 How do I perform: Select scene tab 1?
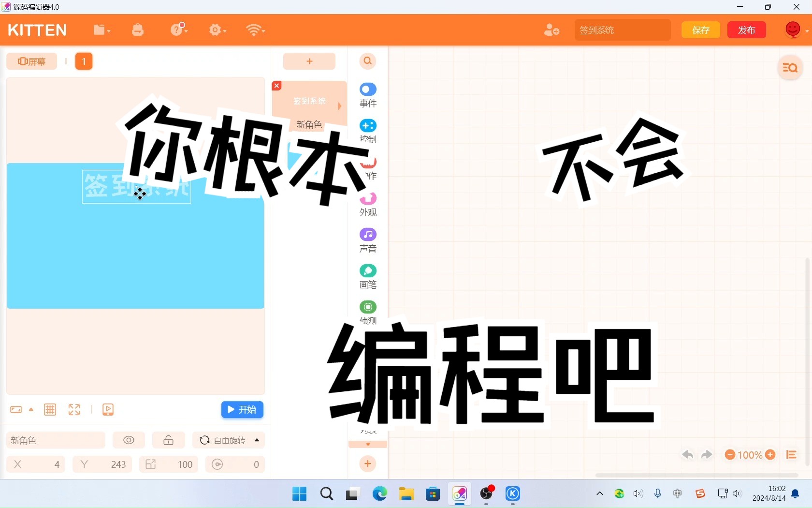pyautogui.click(x=84, y=61)
